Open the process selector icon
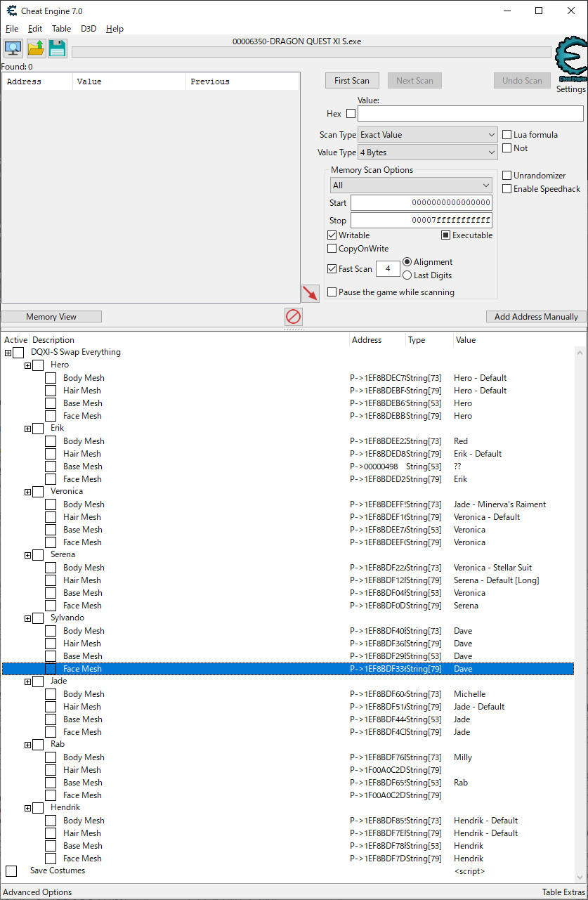 [13, 48]
